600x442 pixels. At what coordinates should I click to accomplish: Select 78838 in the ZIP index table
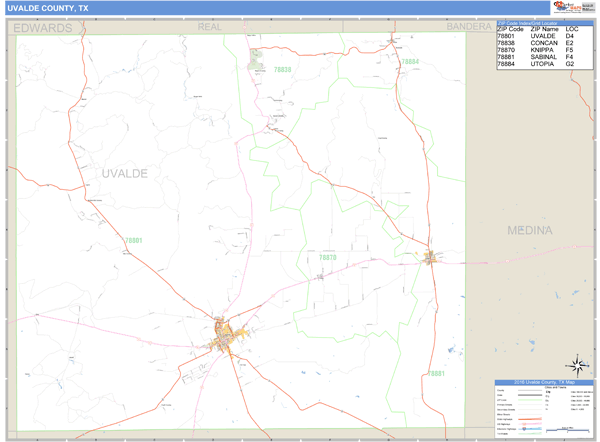[506, 43]
